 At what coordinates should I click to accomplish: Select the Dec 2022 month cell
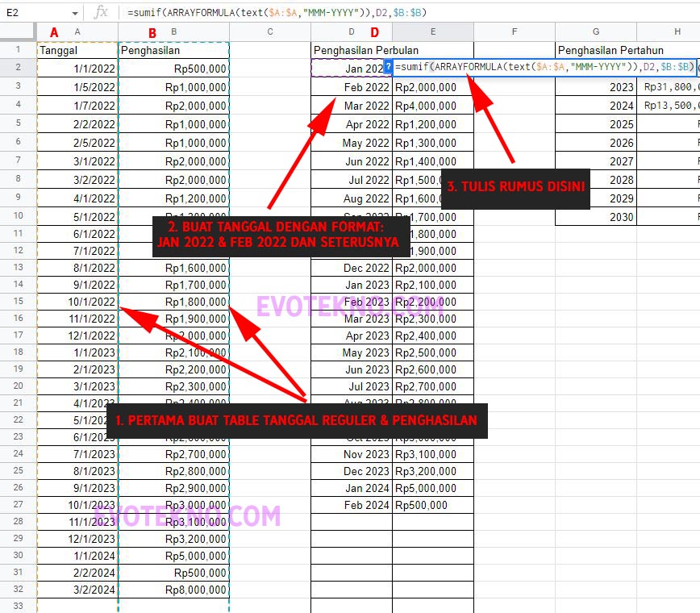click(352, 268)
